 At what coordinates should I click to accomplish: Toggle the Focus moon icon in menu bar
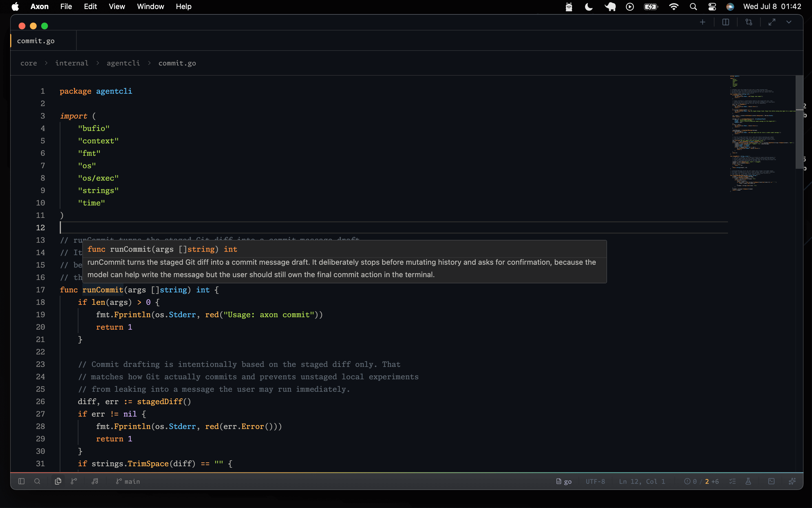pyautogui.click(x=589, y=7)
